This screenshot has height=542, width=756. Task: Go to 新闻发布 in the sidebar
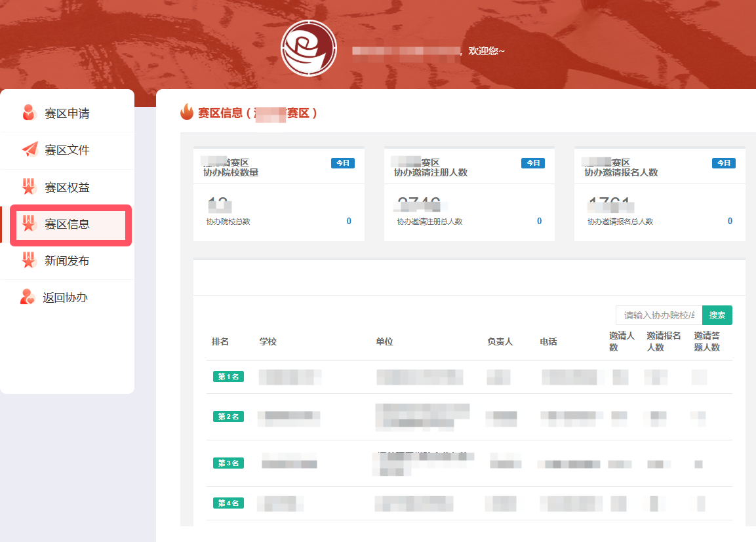[x=67, y=261]
